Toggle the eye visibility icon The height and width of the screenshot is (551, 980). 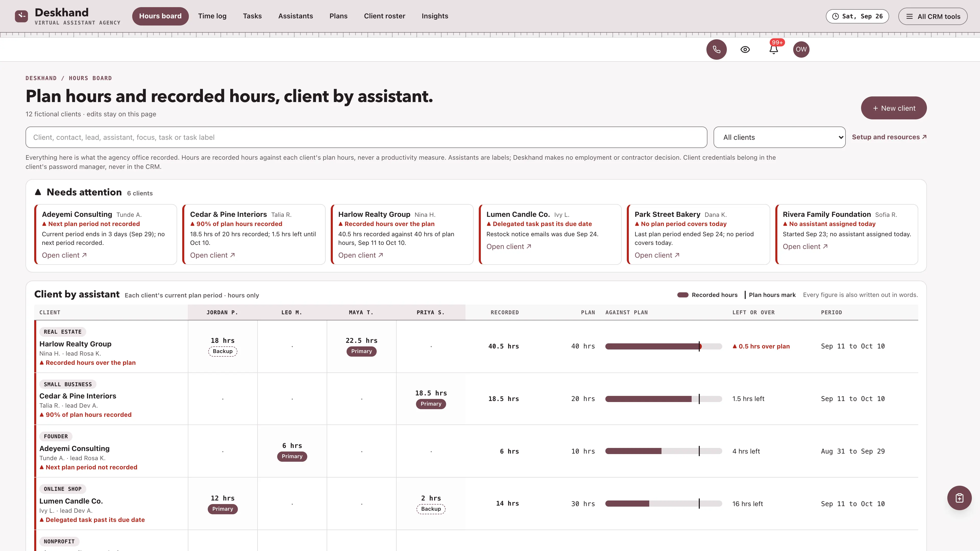(745, 49)
